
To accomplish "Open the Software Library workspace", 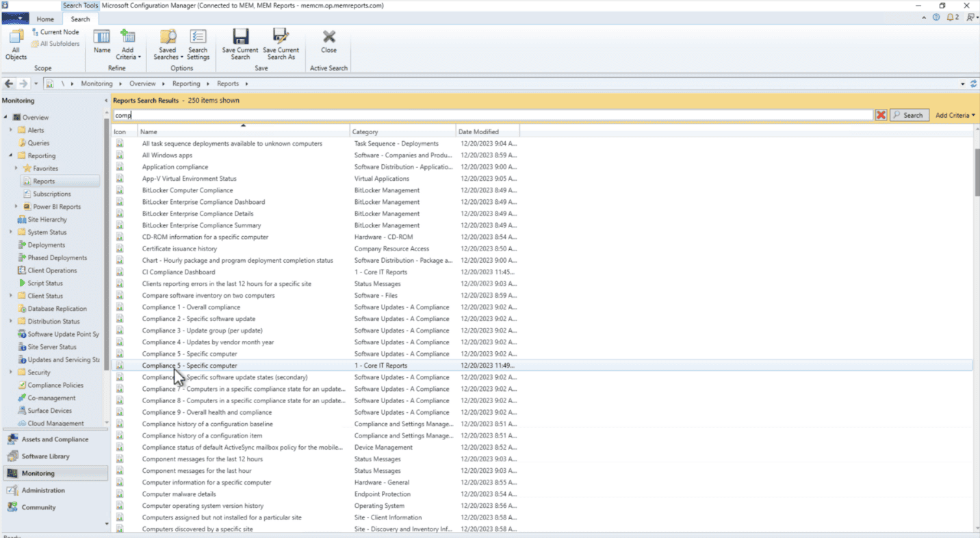I will click(54, 457).
